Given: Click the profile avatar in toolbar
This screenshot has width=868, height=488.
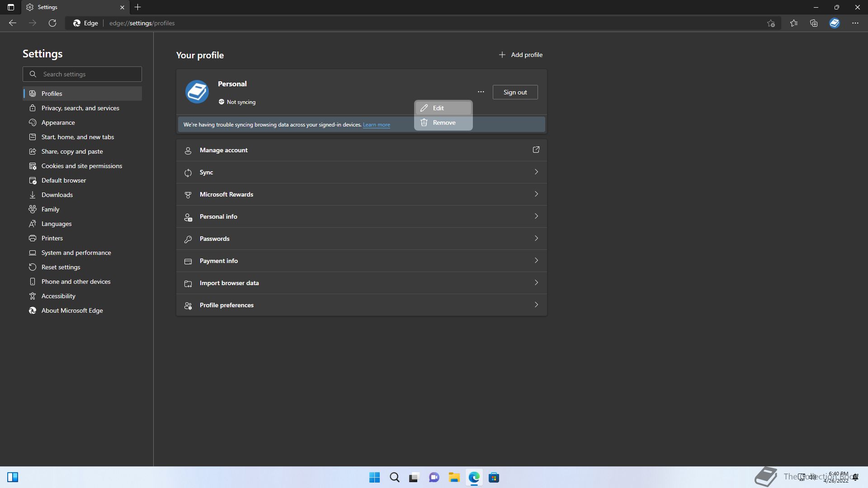Looking at the screenshot, I should coord(835,23).
